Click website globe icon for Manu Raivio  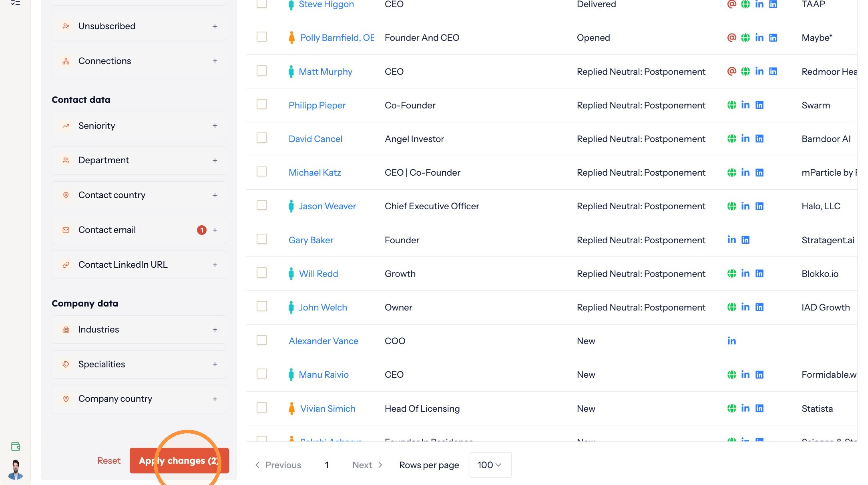[x=731, y=375]
